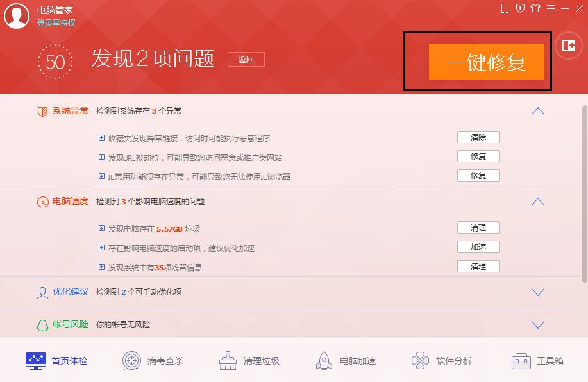The image size is (588, 382).
Task: Expand the 帐号风险 section
Action: 537,324
